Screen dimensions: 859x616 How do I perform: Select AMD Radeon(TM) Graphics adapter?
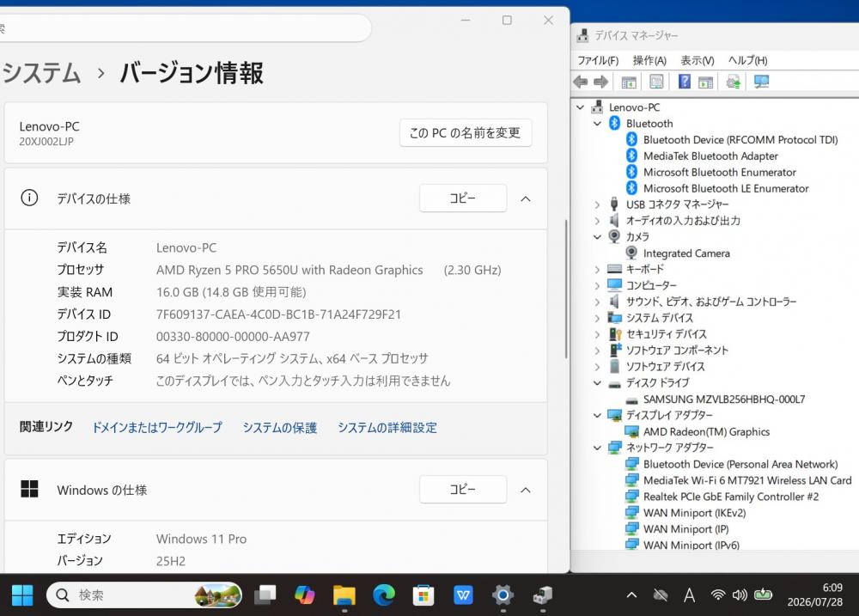[x=706, y=432]
